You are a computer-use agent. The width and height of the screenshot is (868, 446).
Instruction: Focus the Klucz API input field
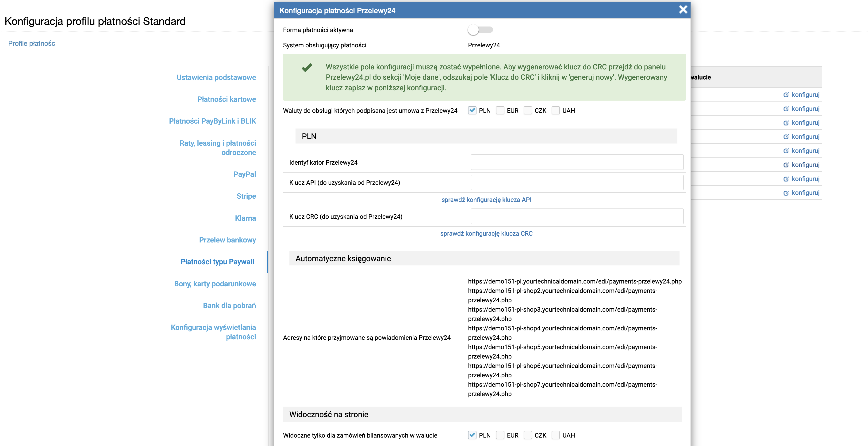tap(577, 182)
